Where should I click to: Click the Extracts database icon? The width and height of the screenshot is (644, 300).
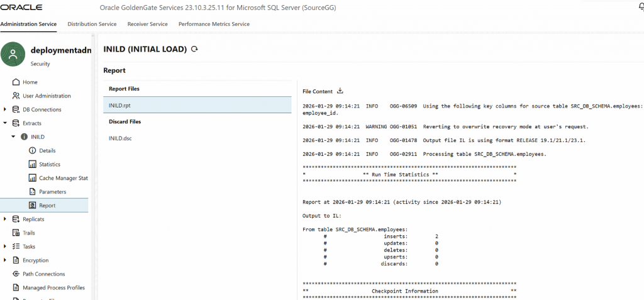pyautogui.click(x=16, y=123)
